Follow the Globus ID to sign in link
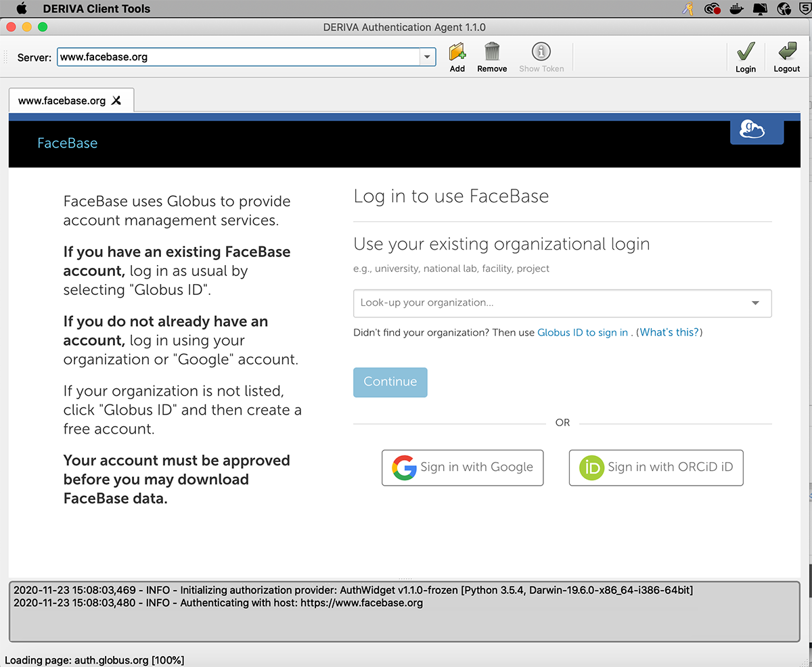The height and width of the screenshot is (667, 812). point(583,333)
